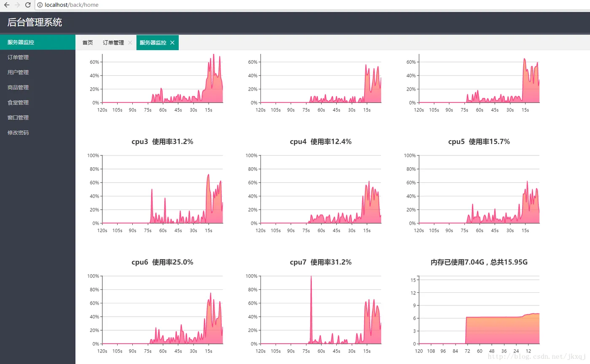The height and width of the screenshot is (364, 590).
Task: Switch to the 订单管理 tab
Action: (113, 43)
